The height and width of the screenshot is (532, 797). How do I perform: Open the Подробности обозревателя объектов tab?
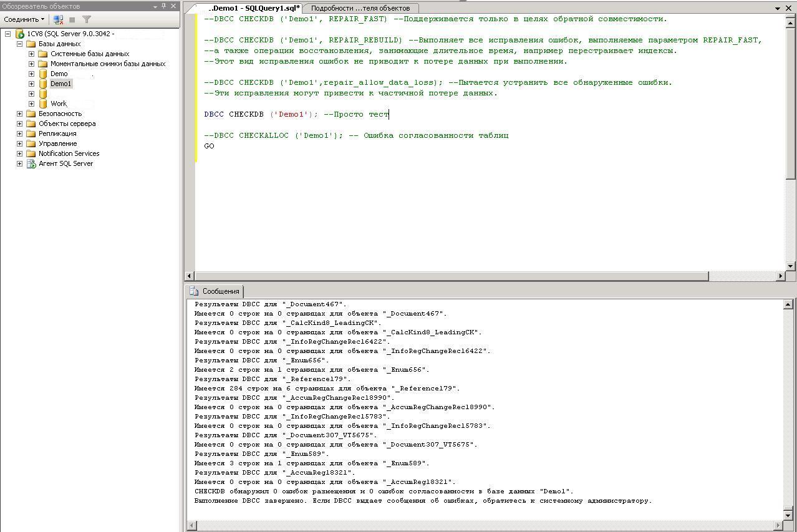point(360,8)
